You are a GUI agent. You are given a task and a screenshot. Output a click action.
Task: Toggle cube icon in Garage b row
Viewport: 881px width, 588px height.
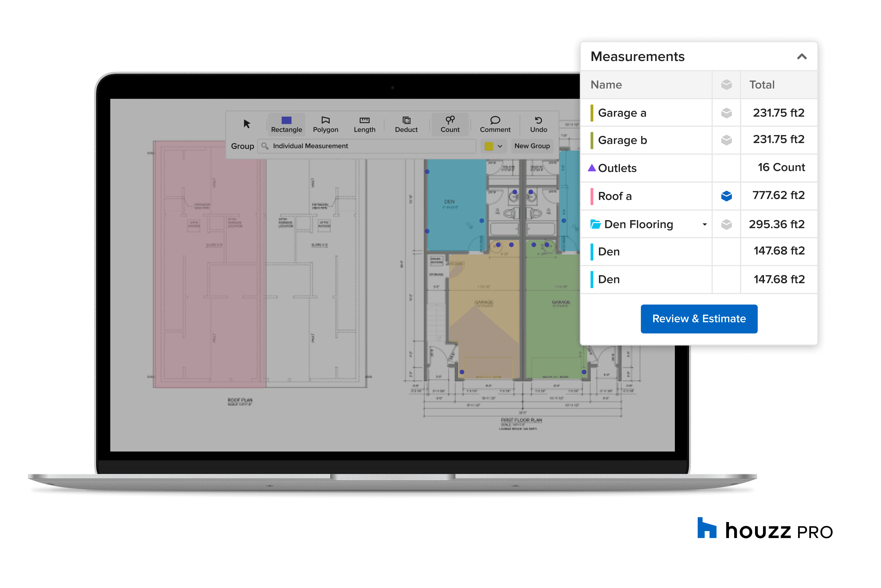click(x=726, y=140)
